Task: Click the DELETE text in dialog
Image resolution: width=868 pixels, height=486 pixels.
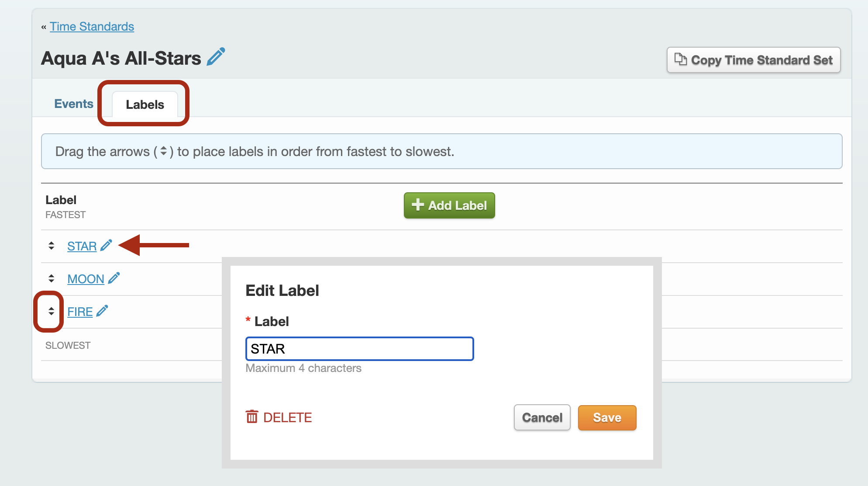Action: coord(288,417)
